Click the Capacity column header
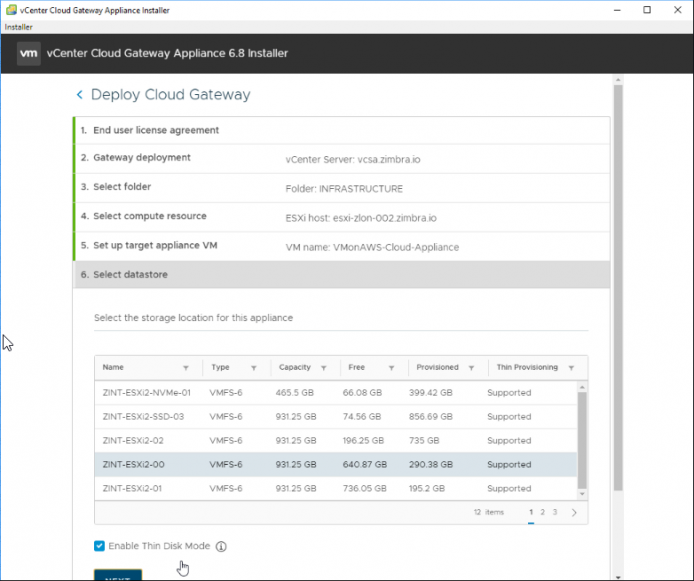 pos(295,367)
